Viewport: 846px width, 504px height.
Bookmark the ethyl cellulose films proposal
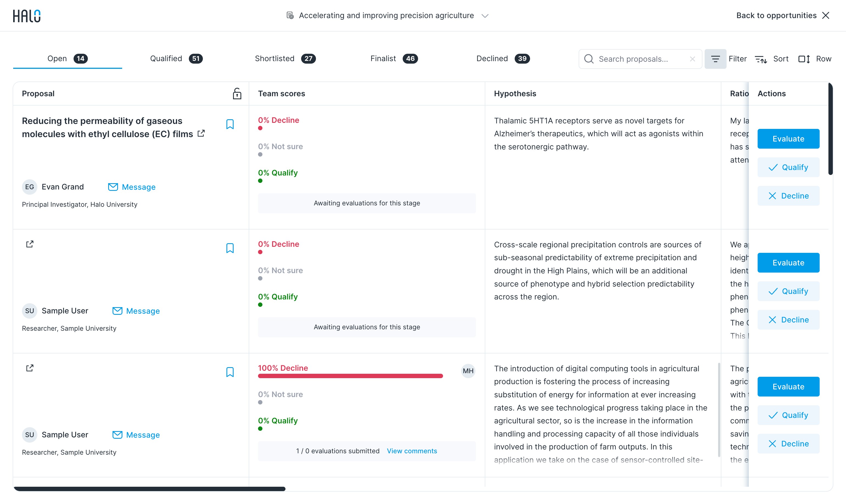pyautogui.click(x=230, y=124)
